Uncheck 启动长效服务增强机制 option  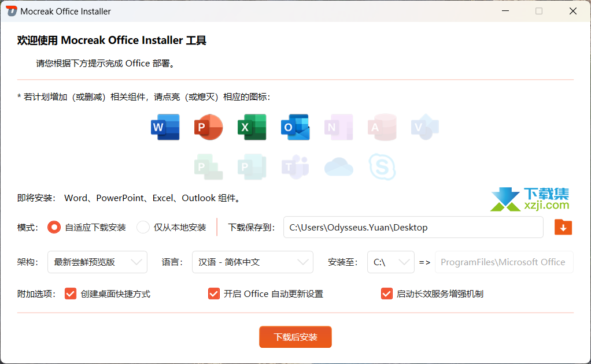click(433, 294)
